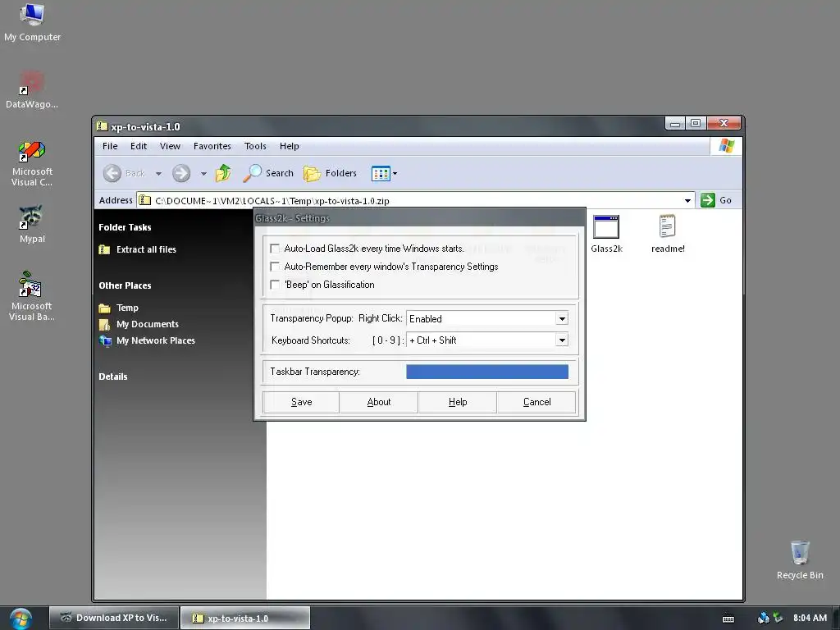Screen dimensions: 840x630
Task: Click Save in Glass2k Settings
Action: [301, 402]
